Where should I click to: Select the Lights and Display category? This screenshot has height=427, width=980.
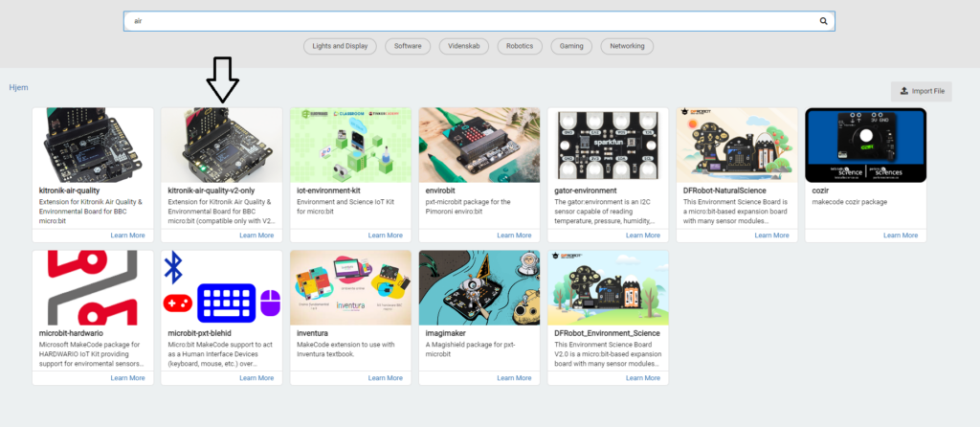click(340, 46)
